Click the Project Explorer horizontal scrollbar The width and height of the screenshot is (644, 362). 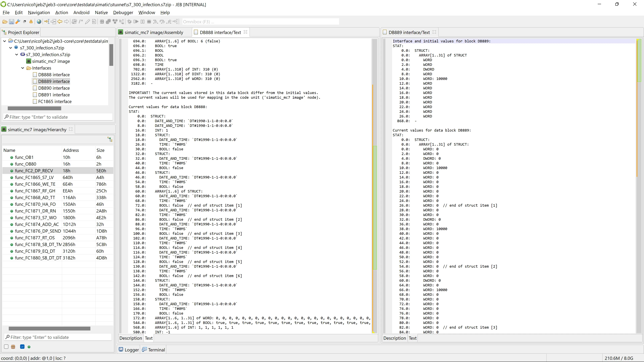pyautogui.click(x=35, y=108)
